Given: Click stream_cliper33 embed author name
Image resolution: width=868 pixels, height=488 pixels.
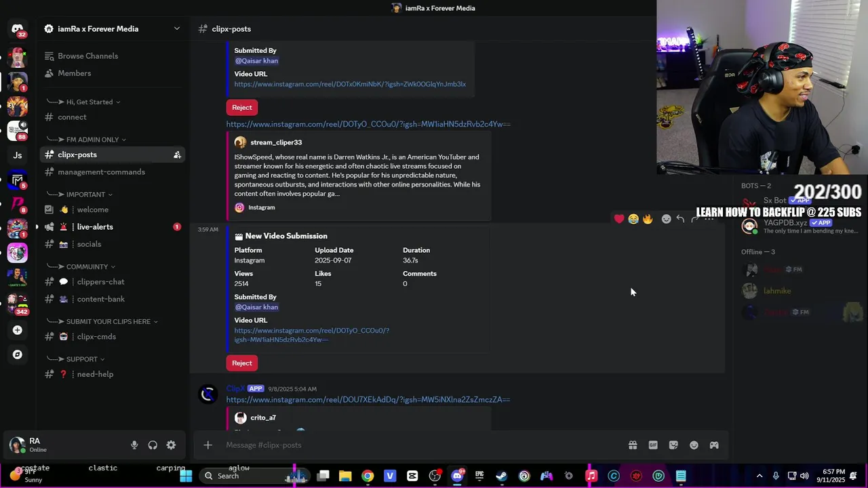Looking at the screenshot, I should [276, 142].
